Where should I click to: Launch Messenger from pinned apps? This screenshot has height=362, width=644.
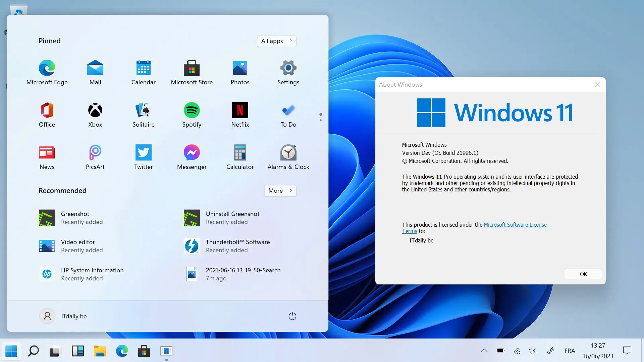[x=192, y=157]
